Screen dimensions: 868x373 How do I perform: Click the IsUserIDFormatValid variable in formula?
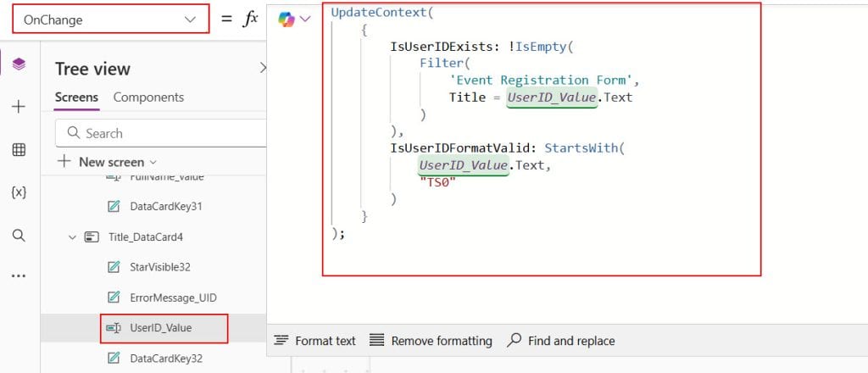462,148
